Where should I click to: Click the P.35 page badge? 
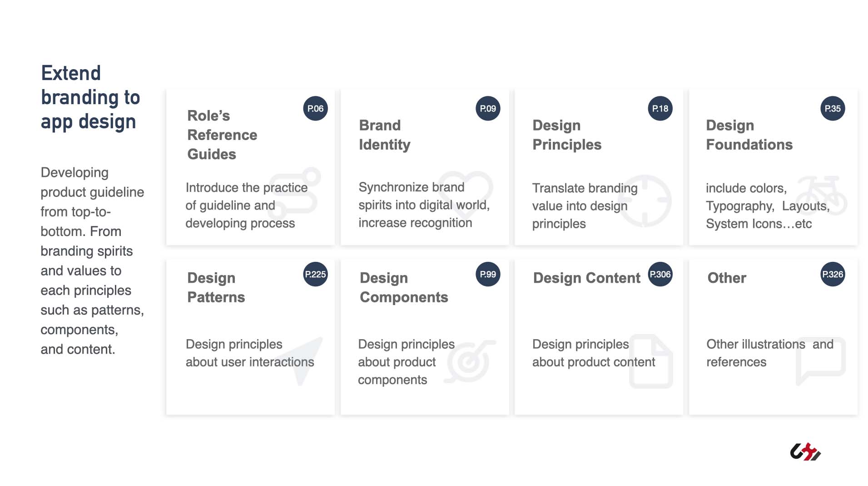coord(833,109)
